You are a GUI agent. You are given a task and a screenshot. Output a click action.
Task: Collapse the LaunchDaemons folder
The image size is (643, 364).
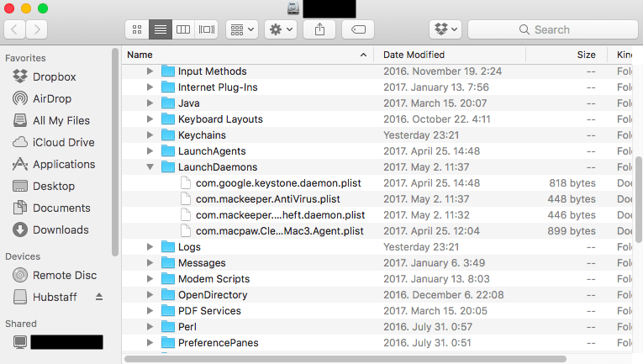150,167
